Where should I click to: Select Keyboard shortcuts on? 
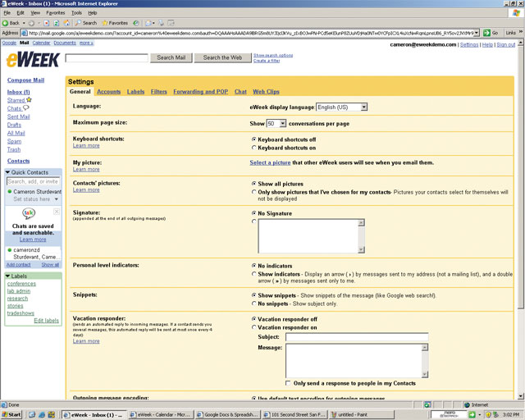click(253, 148)
